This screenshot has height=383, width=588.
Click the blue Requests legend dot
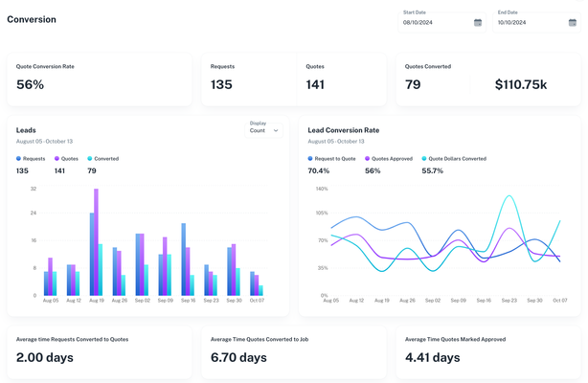click(x=19, y=159)
